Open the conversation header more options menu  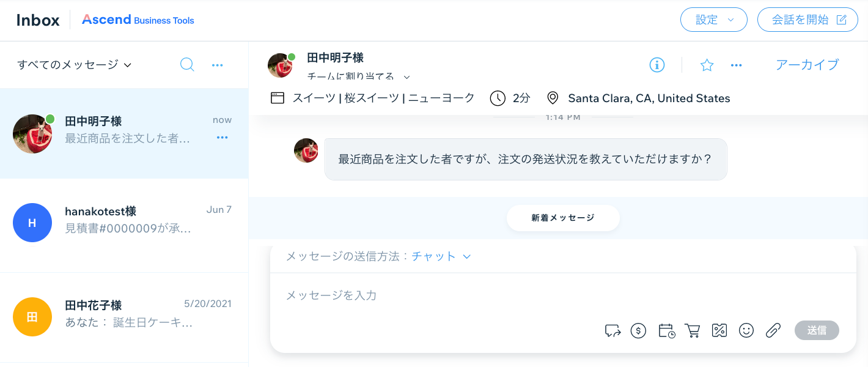click(736, 65)
